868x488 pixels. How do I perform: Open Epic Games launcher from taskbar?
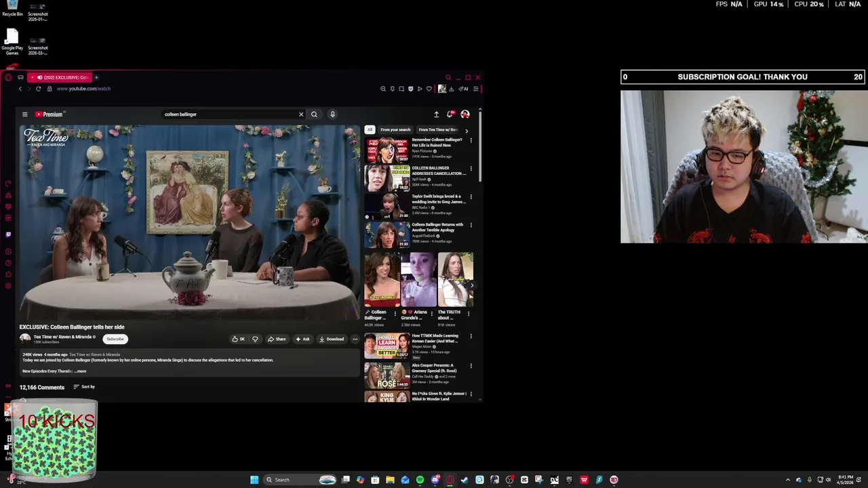[570, 480]
